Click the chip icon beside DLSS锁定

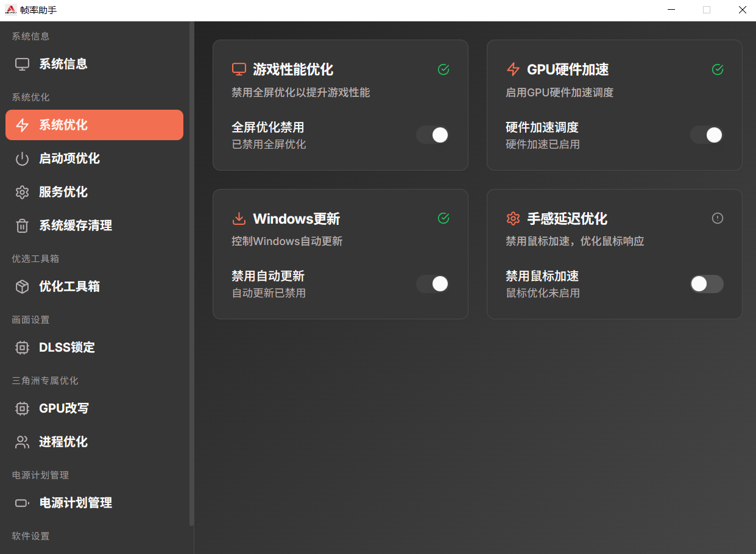23,348
